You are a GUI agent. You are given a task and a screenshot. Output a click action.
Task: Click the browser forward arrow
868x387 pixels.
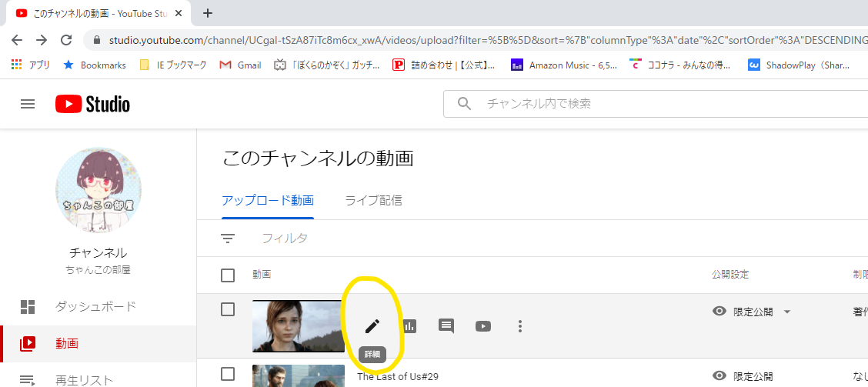[x=42, y=40]
